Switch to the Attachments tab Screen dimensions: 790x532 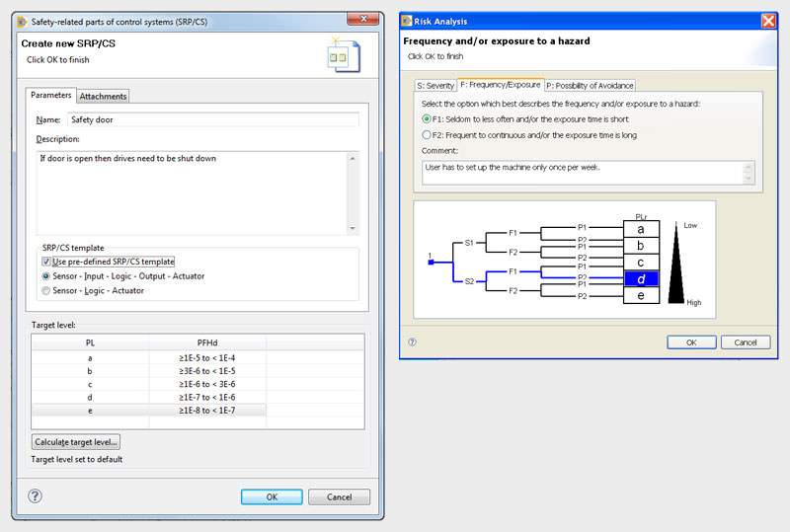coord(103,96)
